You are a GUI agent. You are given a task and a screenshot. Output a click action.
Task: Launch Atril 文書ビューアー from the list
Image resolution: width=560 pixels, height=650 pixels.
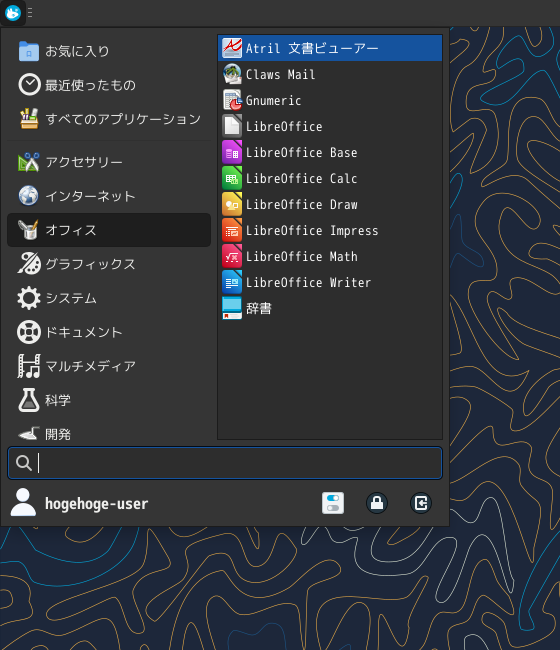click(330, 49)
